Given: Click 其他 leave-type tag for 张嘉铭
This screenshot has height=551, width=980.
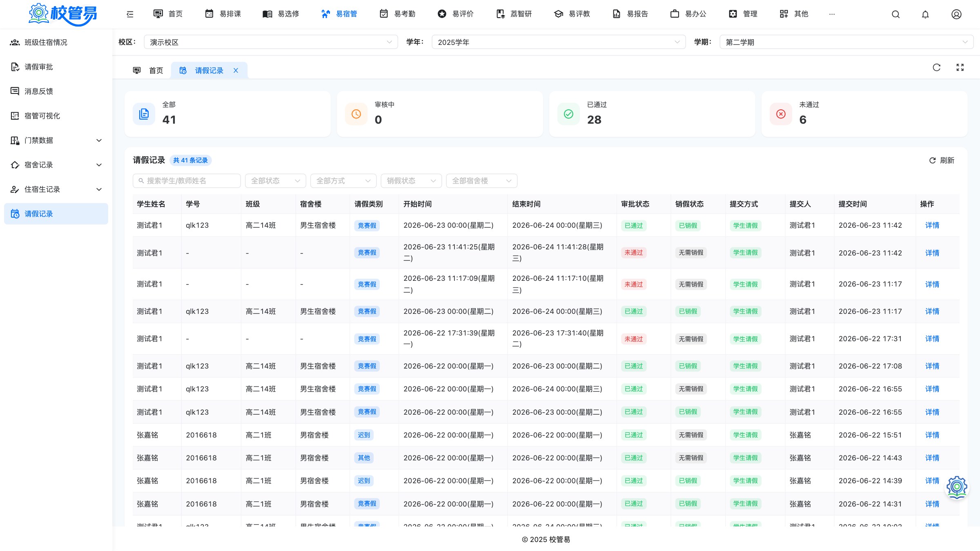Looking at the screenshot, I should point(364,458).
